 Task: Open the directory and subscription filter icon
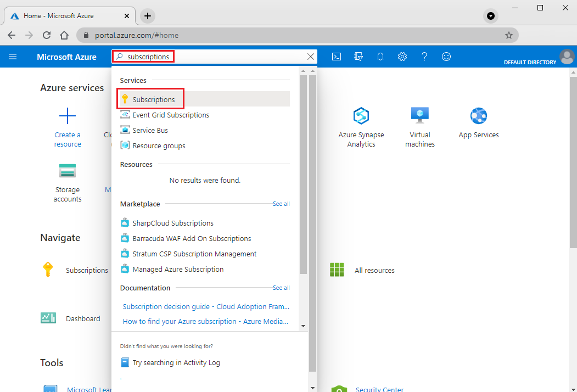coord(358,57)
